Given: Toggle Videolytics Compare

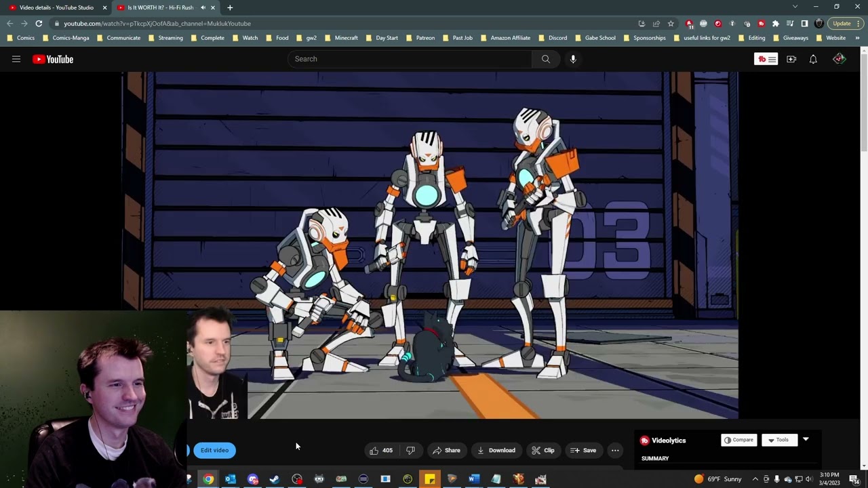Looking at the screenshot, I should click(x=738, y=440).
